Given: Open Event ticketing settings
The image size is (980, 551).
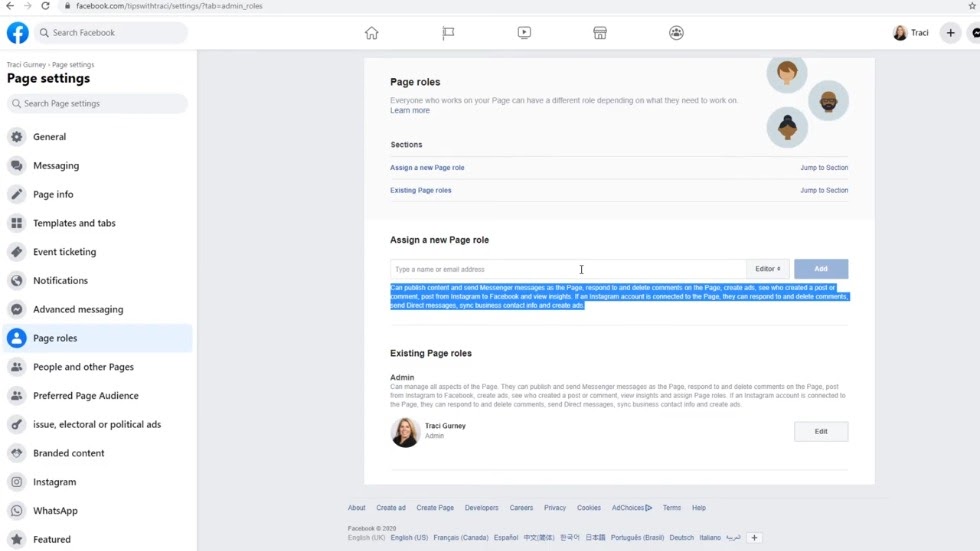Looking at the screenshot, I should 98,252.
